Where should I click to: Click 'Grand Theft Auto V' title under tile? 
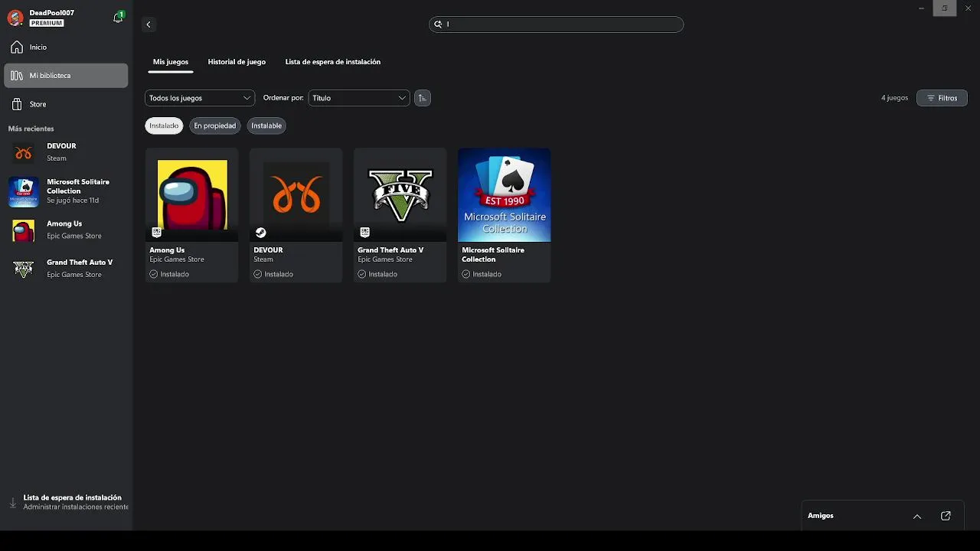coord(390,250)
